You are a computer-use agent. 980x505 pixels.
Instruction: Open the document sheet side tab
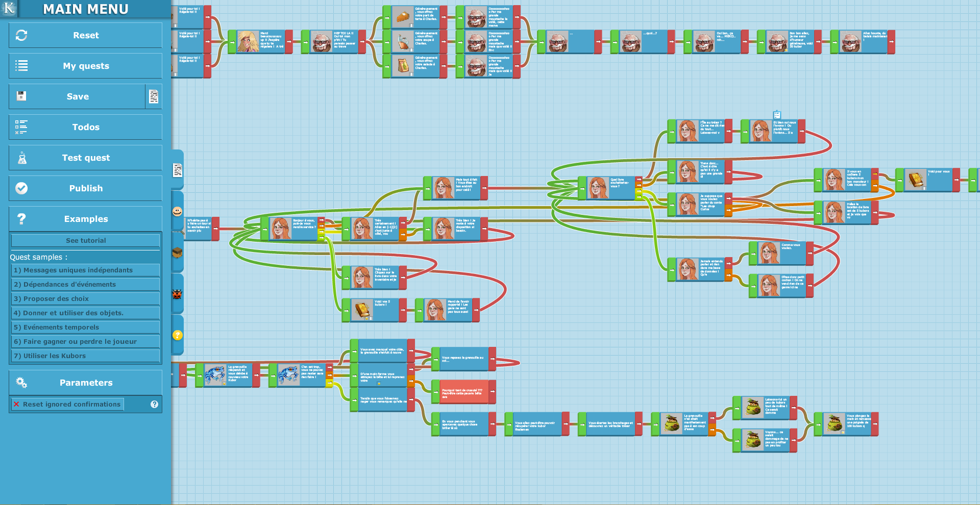pos(177,170)
